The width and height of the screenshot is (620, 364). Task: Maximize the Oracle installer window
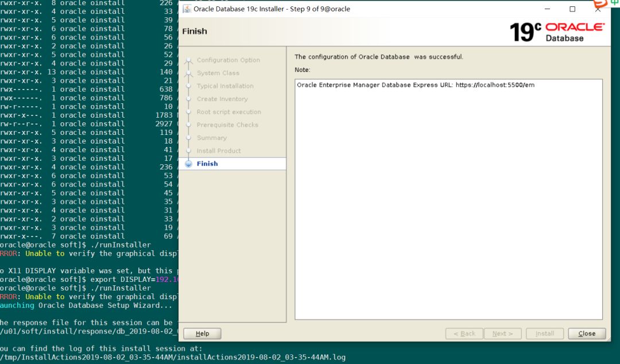[572, 9]
